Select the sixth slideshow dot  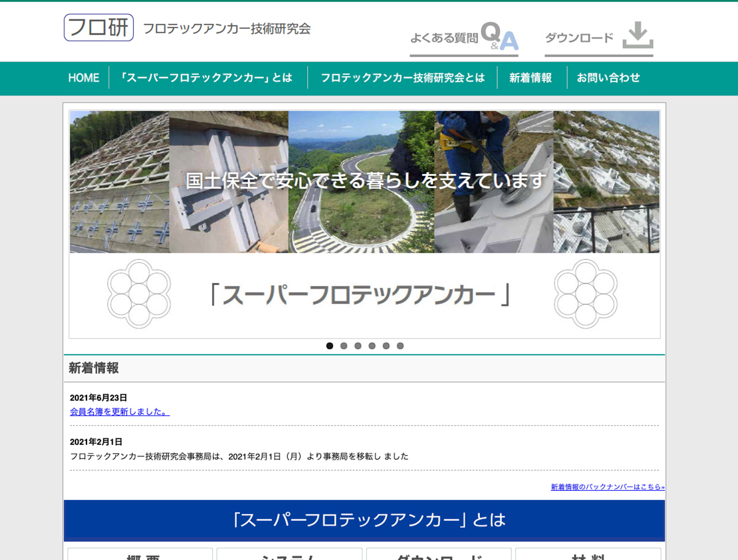tap(400, 346)
